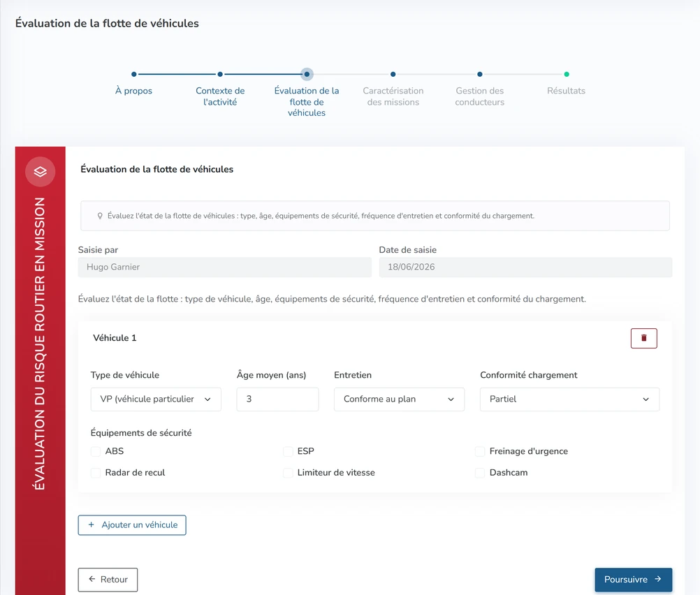The width and height of the screenshot is (700, 595).
Task: Click the Contexte de l'activité step dot
Action: (x=220, y=74)
